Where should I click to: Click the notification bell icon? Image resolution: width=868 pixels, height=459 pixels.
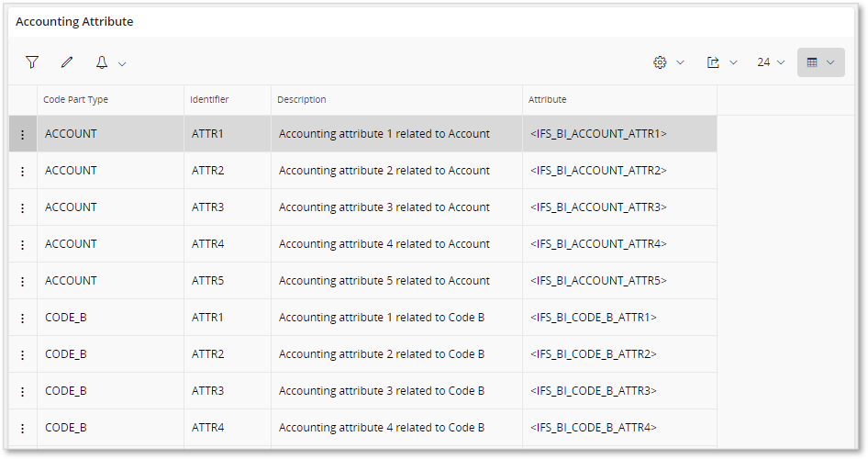click(x=102, y=62)
